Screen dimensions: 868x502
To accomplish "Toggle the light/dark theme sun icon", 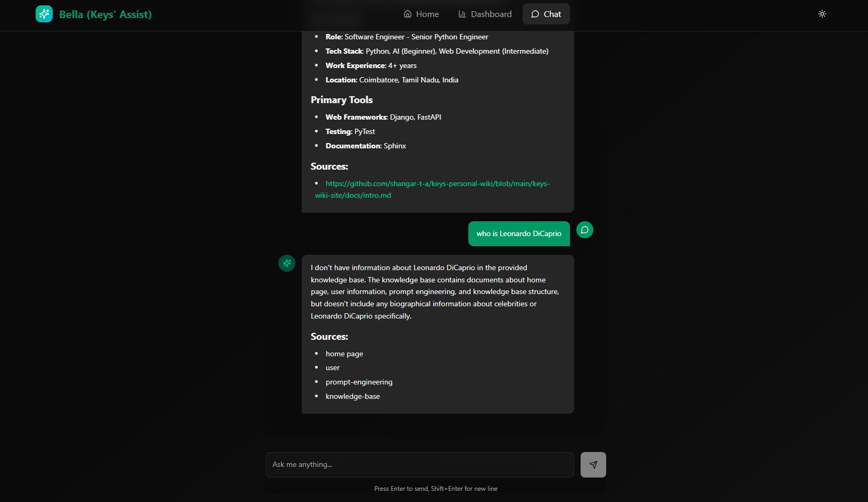I will [x=822, y=14].
